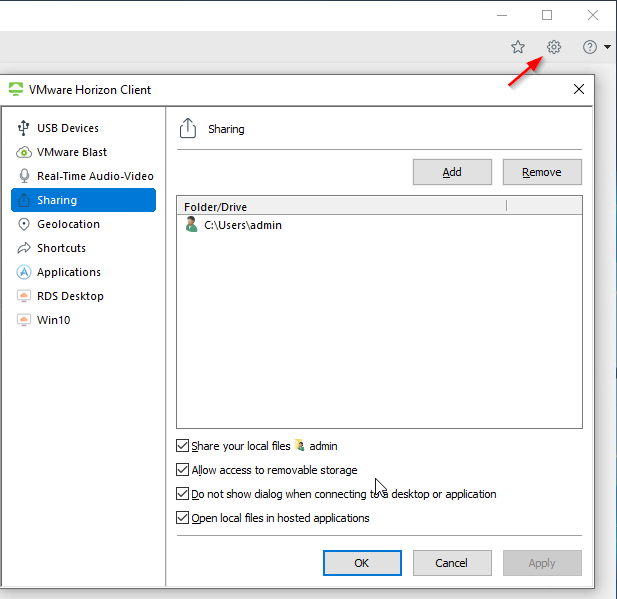Click the USB trident icon
The width and height of the screenshot is (617, 599).
(x=24, y=128)
